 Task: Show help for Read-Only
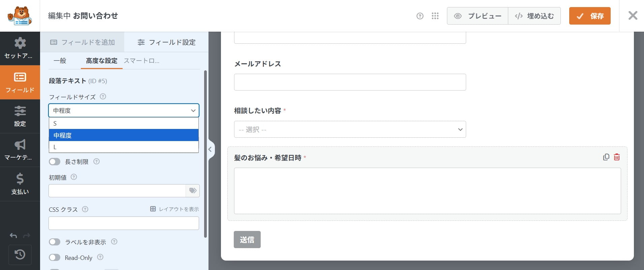(x=100, y=257)
